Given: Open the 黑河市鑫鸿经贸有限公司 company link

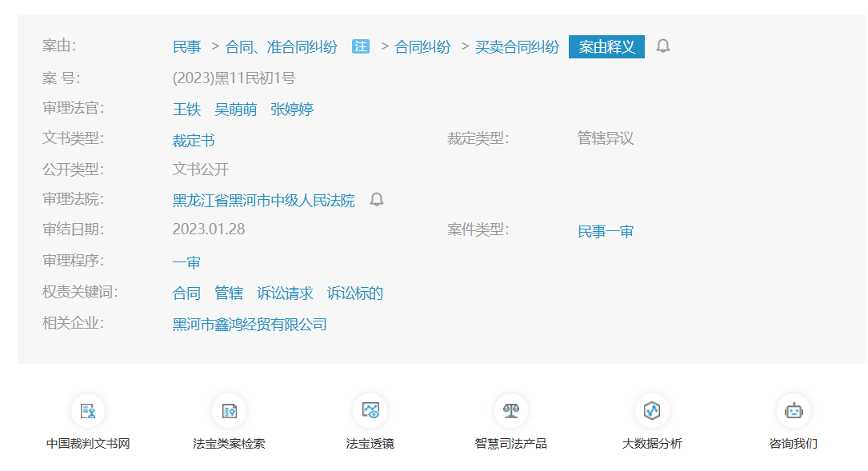Looking at the screenshot, I should [250, 325].
